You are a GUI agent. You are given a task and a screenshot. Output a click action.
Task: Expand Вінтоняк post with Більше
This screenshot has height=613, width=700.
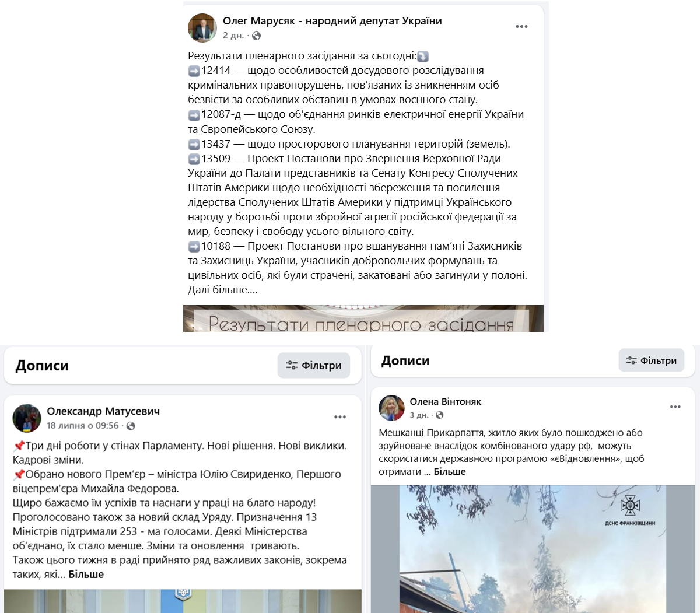click(x=450, y=472)
